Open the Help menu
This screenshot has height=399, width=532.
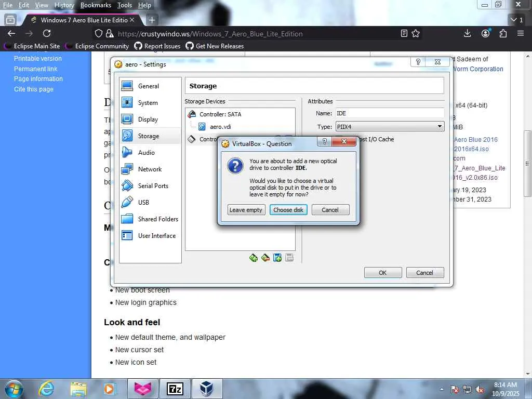pyautogui.click(x=144, y=5)
